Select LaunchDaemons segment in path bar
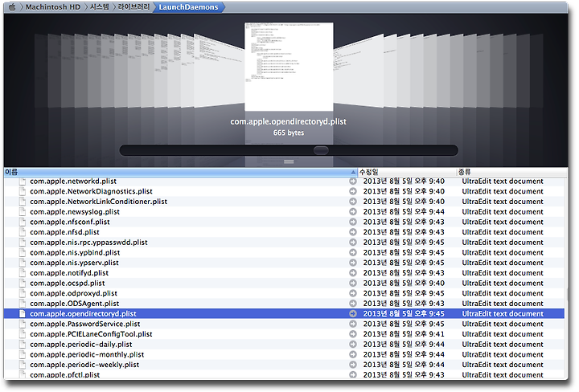The image size is (579, 392). click(188, 7)
